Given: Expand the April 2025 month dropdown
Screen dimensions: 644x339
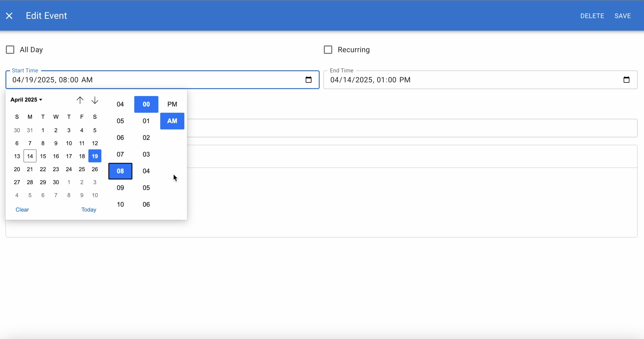Looking at the screenshot, I should tap(26, 100).
